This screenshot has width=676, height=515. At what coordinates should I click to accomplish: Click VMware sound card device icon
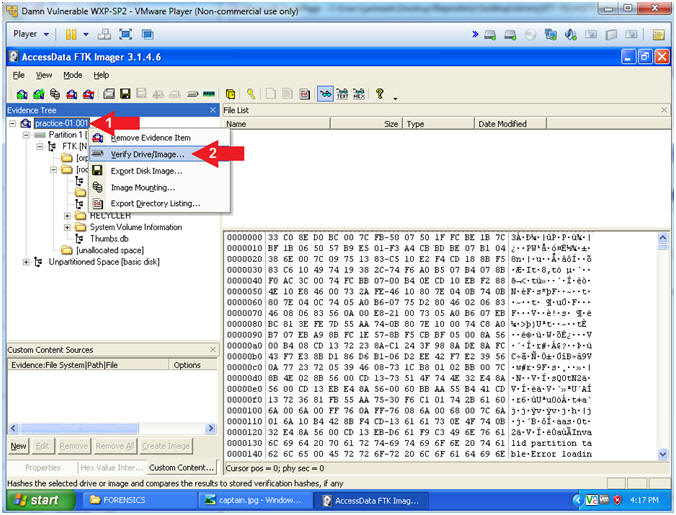pos(571,34)
